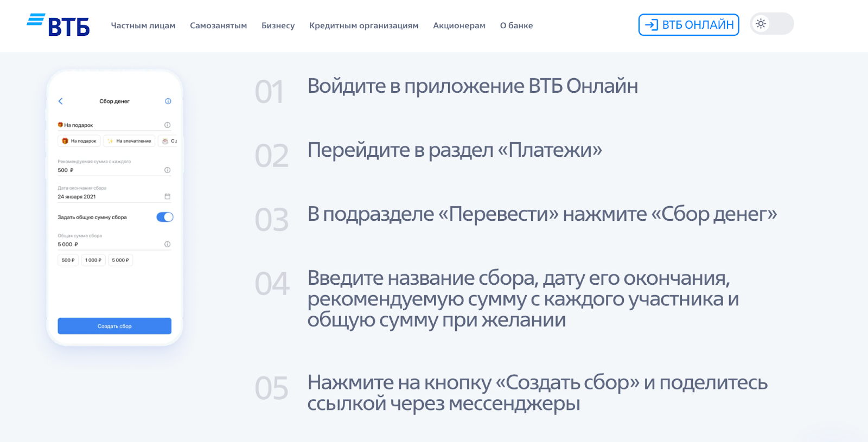Image resolution: width=868 pixels, height=442 pixels.
Task: Choose the 1 000 ₽ preset chip
Action: tap(93, 260)
